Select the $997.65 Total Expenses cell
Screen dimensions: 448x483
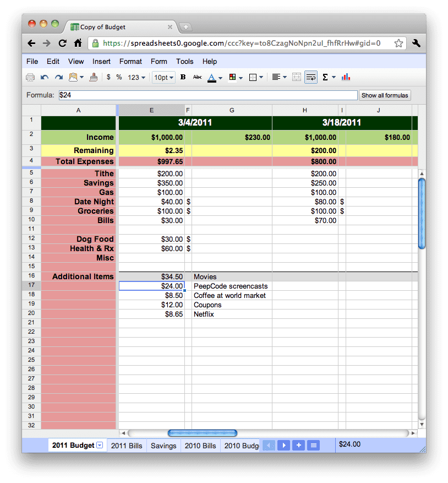coord(152,161)
